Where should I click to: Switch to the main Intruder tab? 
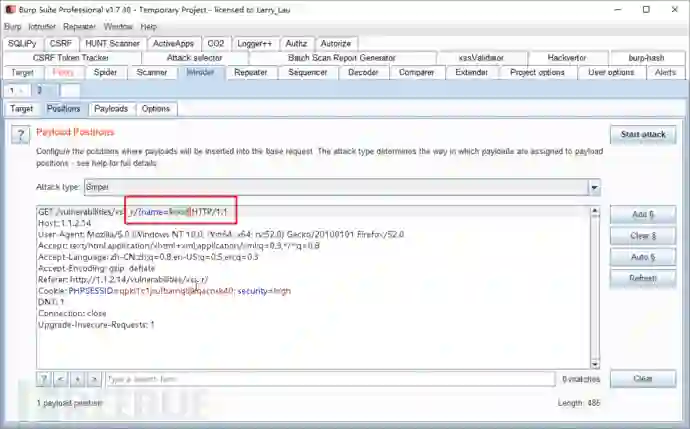pyautogui.click(x=200, y=73)
